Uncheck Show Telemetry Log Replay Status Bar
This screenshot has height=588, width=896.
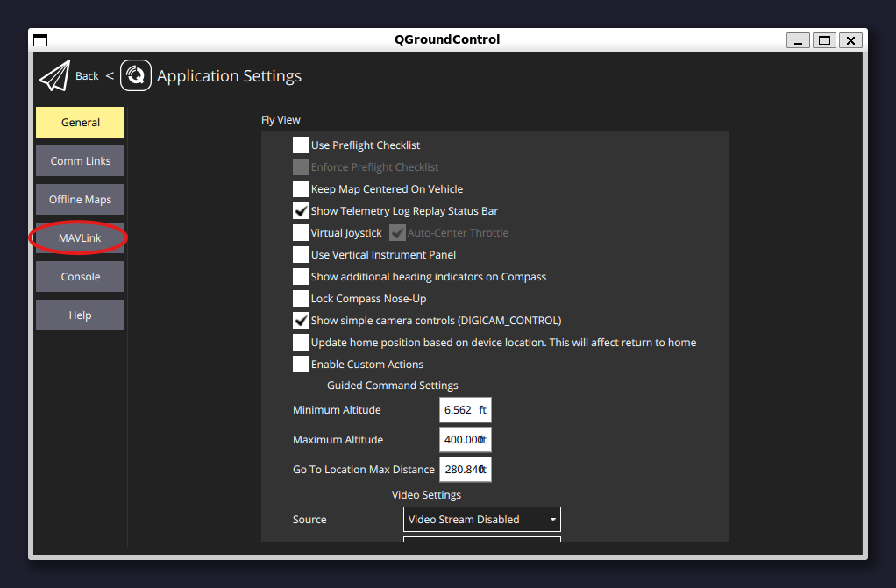301,211
